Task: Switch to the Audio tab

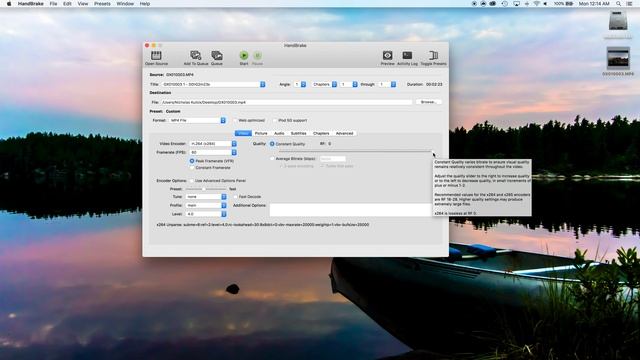Action: (279, 133)
